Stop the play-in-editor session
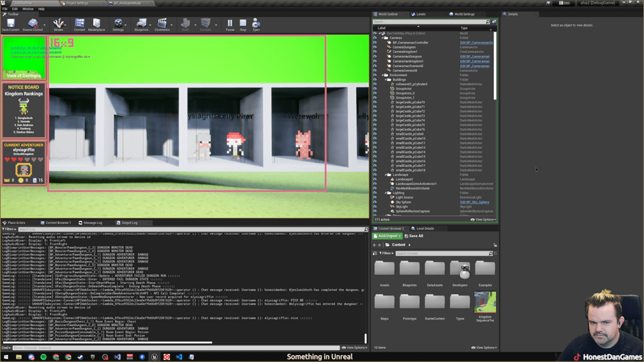 (243, 25)
